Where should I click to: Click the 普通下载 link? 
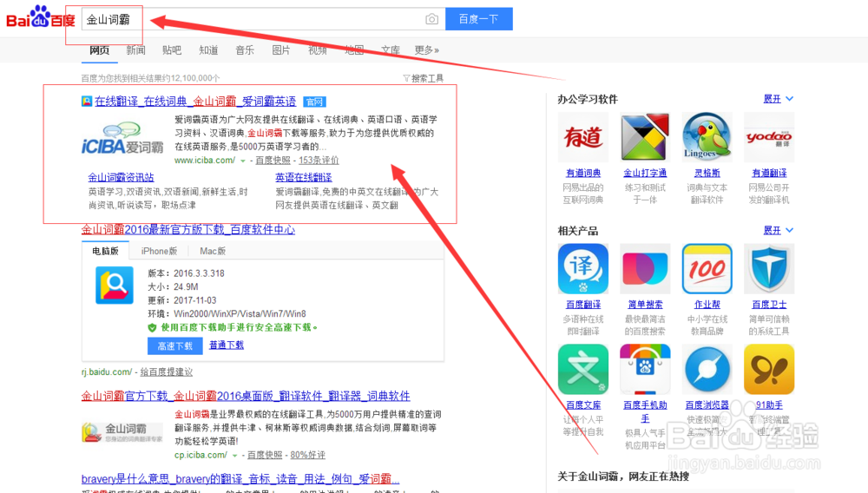click(x=227, y=345)
